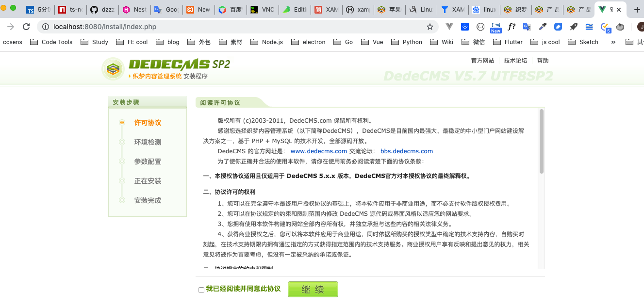The width and height of the screenshot is (644, 307).
Task: Open the Study bookmark folder
Action: pyautogui.click(x=95, y=42)
